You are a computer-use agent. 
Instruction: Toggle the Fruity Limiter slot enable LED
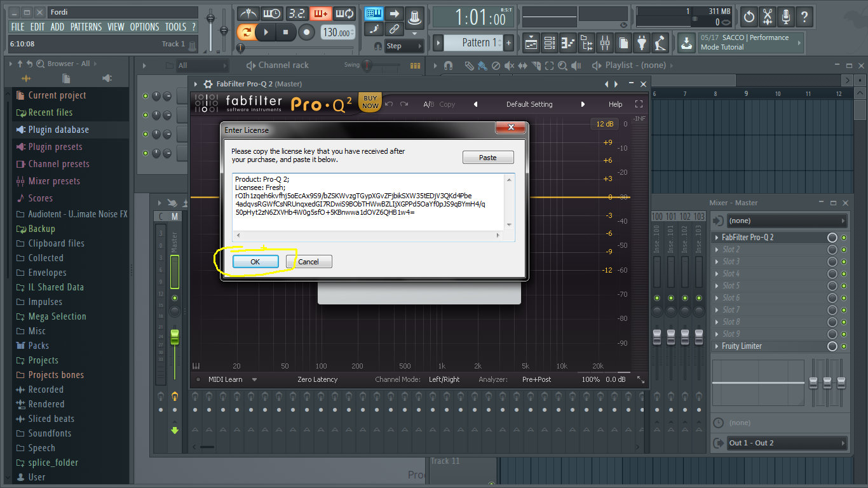click(844, 346)
